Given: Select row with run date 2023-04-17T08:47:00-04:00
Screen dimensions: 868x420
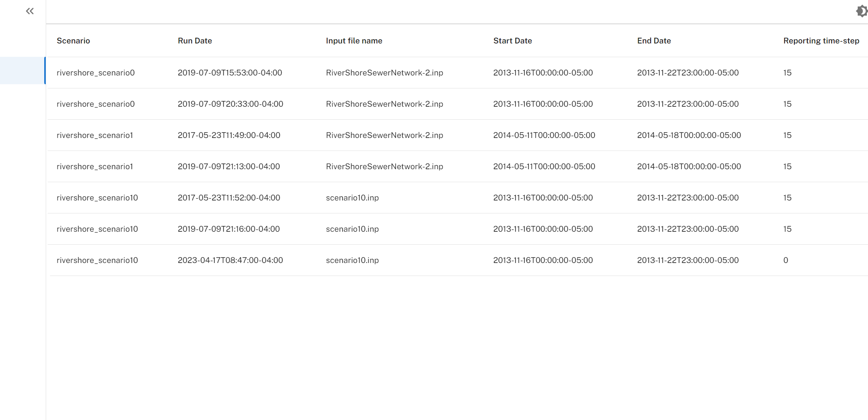Looking at the screenshot, I should point(457,260).
